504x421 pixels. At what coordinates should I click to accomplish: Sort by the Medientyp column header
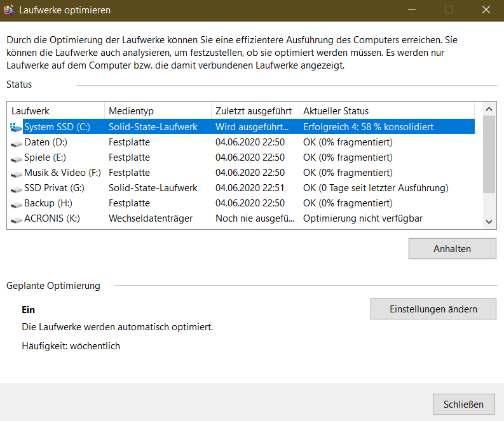[x=157, y=111]
